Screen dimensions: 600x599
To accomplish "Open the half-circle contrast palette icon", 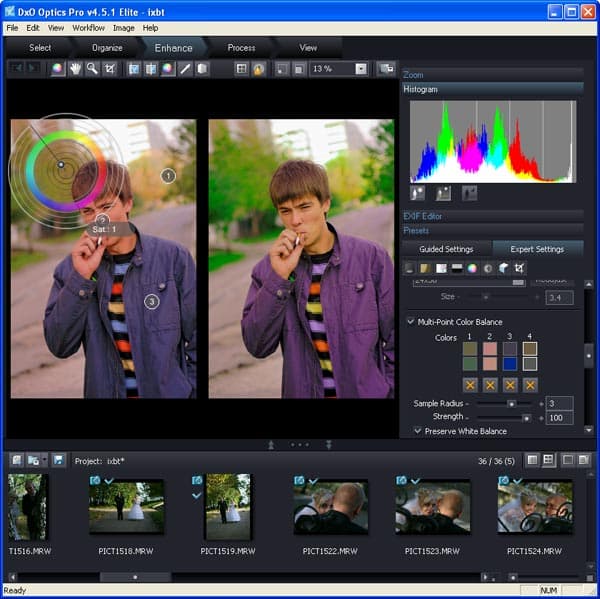I will [488, 268].
